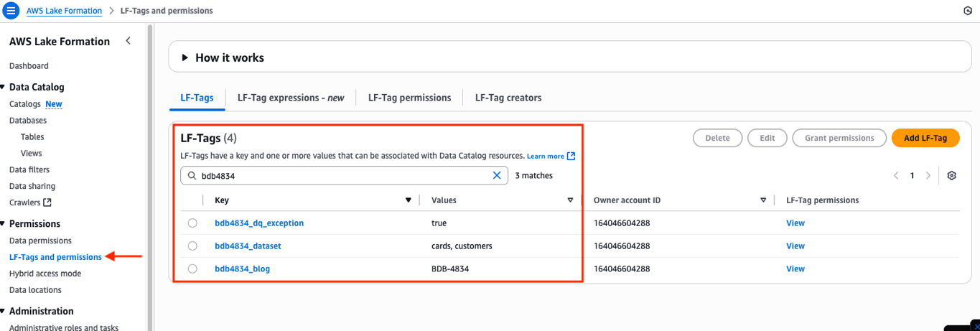Clear the bdb4834 search text
Image resolution: width=980 pixels, height=331 pixels.
[497, 175]
